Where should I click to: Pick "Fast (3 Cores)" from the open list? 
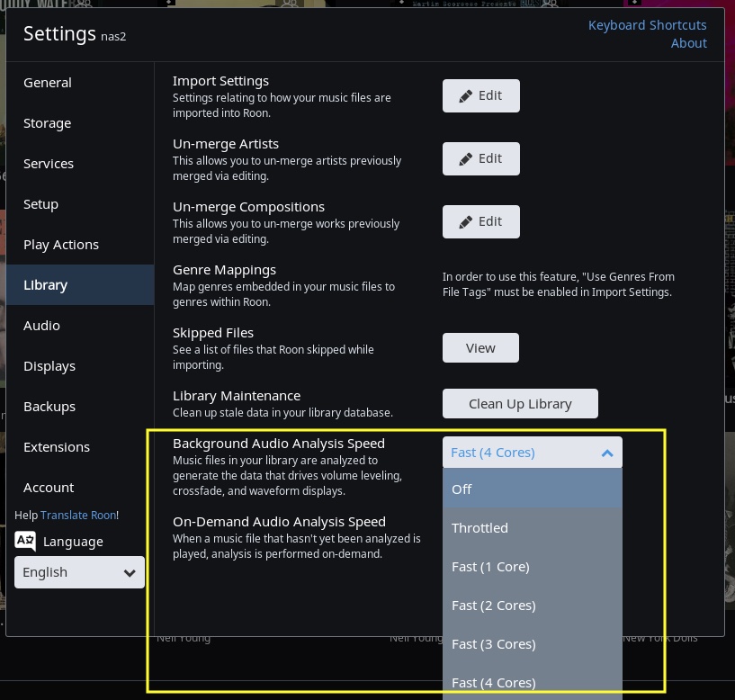[493, 643]
